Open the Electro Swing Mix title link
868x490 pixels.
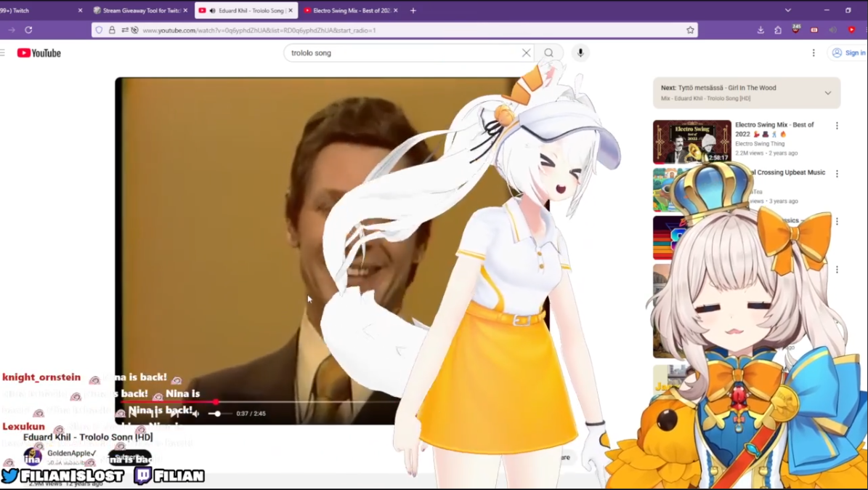774,129
